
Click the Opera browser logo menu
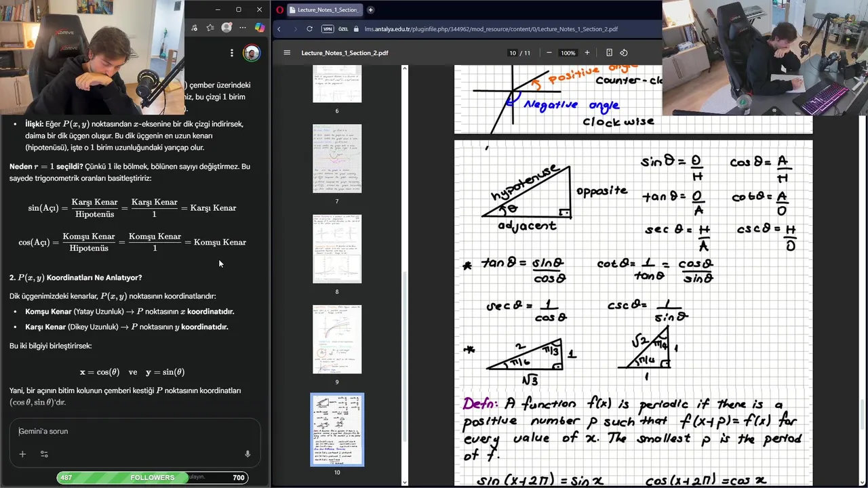tap(279, 9)
